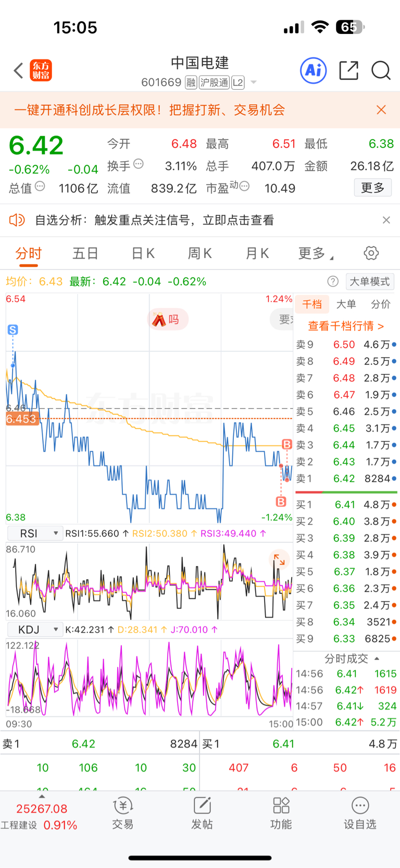Tap the lower B buy marker on chart
The image size is (400, 868).
[281, 502]
